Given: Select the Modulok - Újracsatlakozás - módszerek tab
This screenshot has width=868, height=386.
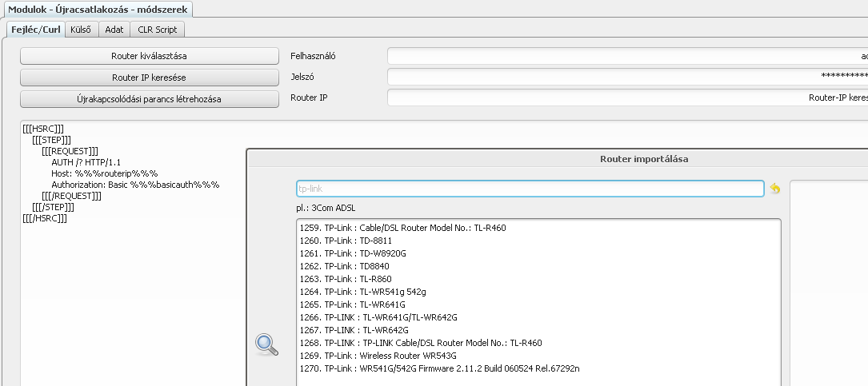Looking at the screenshot, I should 98,10.
